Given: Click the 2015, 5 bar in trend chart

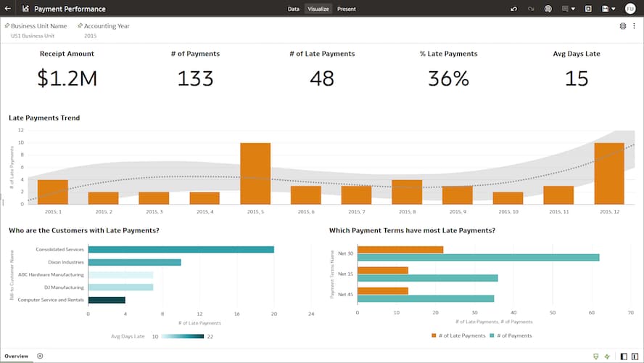Looking at the screenshot, I should [255, 173].
